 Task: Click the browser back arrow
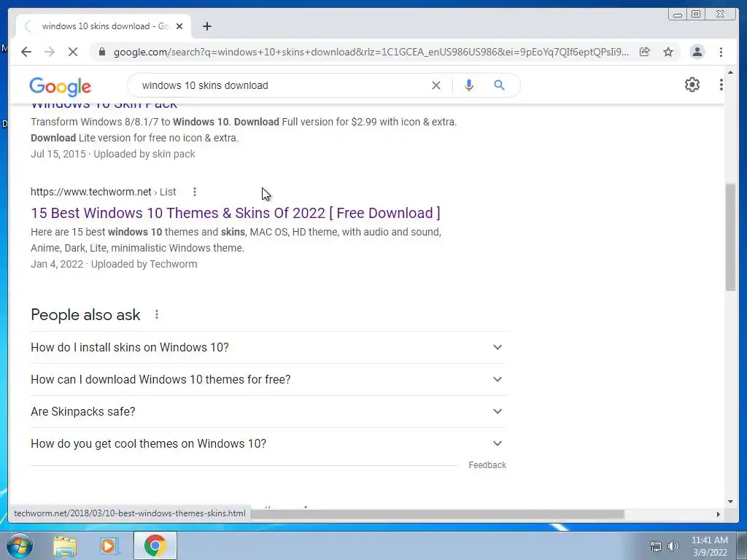tap(26, 52)
